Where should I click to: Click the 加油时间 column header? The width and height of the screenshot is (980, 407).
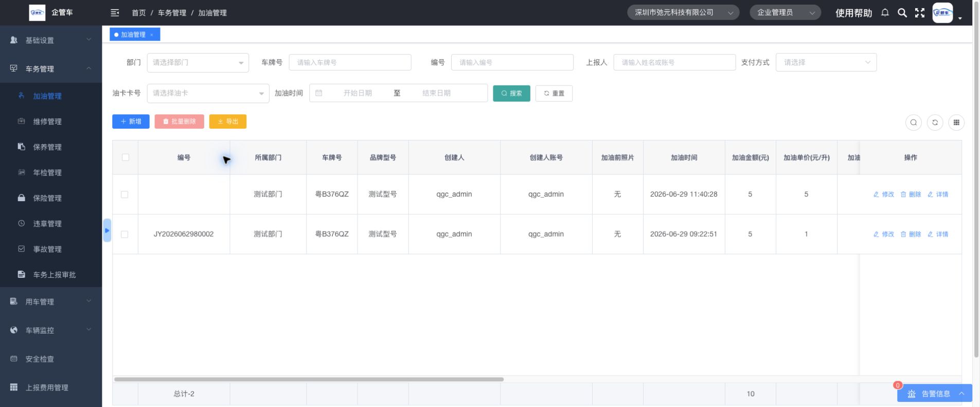(x=684, y=157)
